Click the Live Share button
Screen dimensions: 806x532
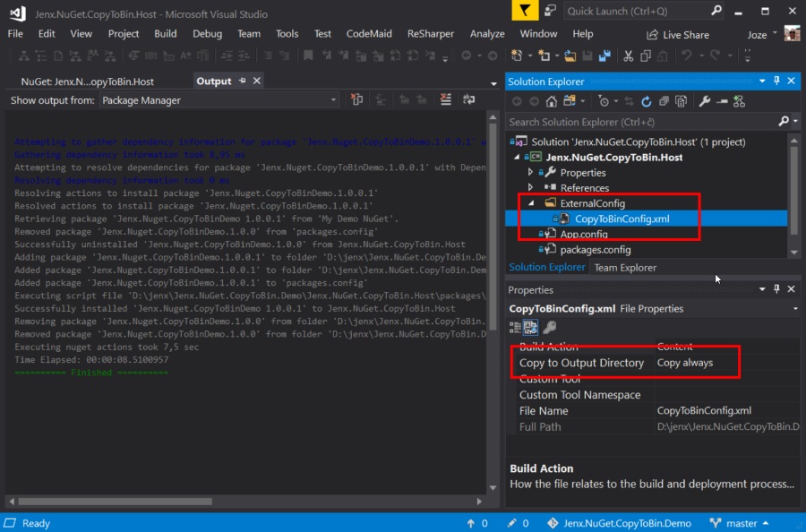(678, 35)
